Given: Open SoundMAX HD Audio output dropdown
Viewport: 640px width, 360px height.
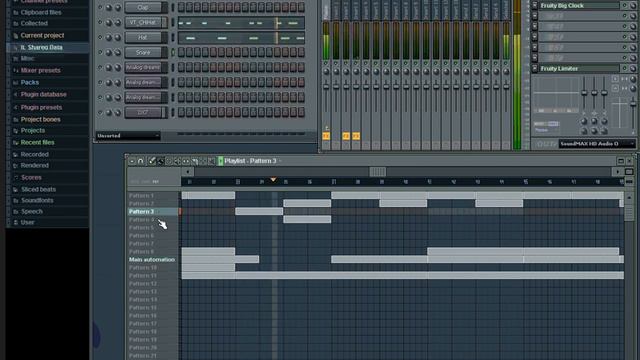Looking at the screenshot, I should pyautogui.click(x=597, y=144).
